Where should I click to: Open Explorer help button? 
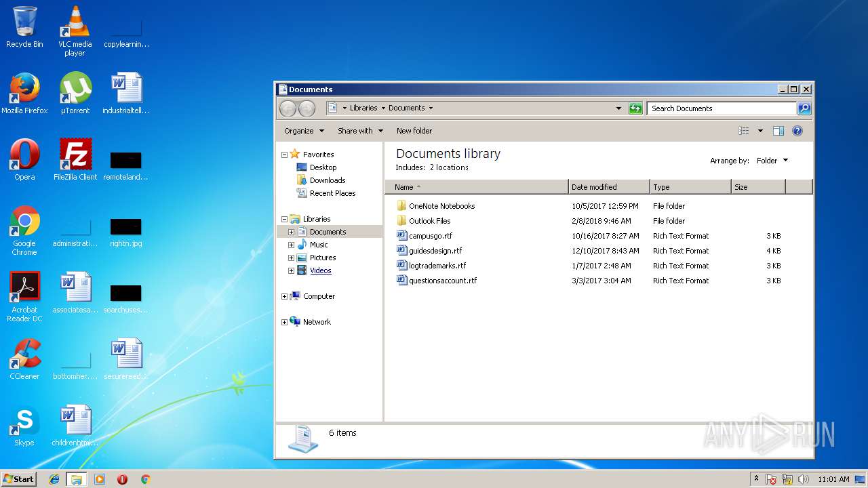point(797,131)
